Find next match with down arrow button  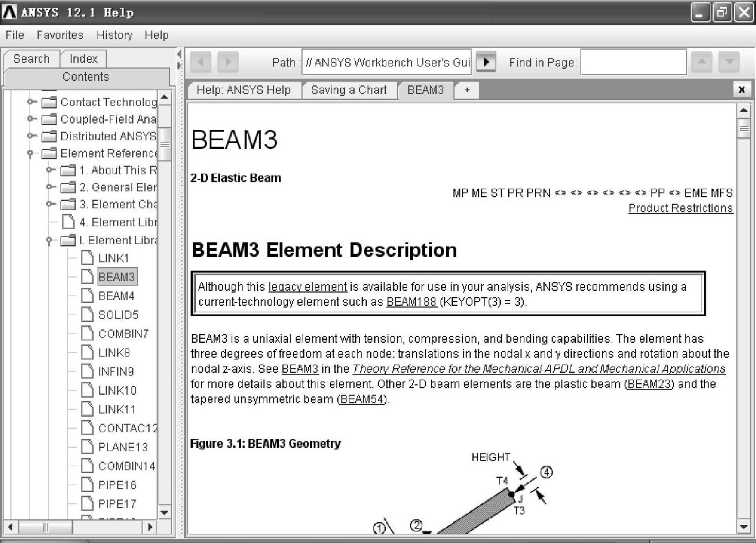tap(729, 62)
